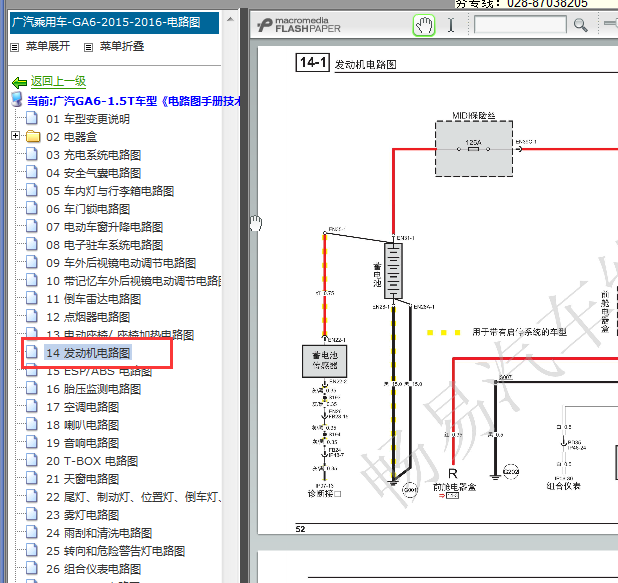Screen dimensions: 618x583
Task: Select the hand pan tool in FlashPaper toolbar
Action: (x=424, y=25)
